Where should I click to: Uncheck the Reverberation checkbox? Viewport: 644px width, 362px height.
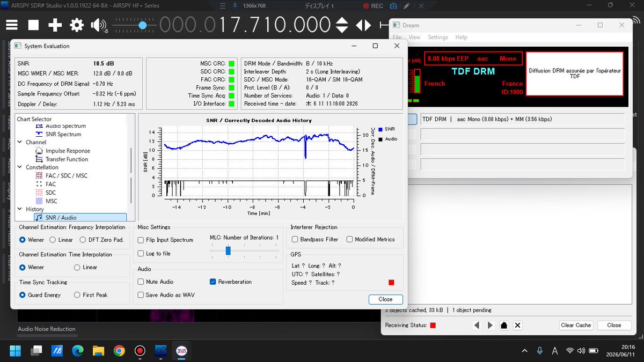click(231, 282)
